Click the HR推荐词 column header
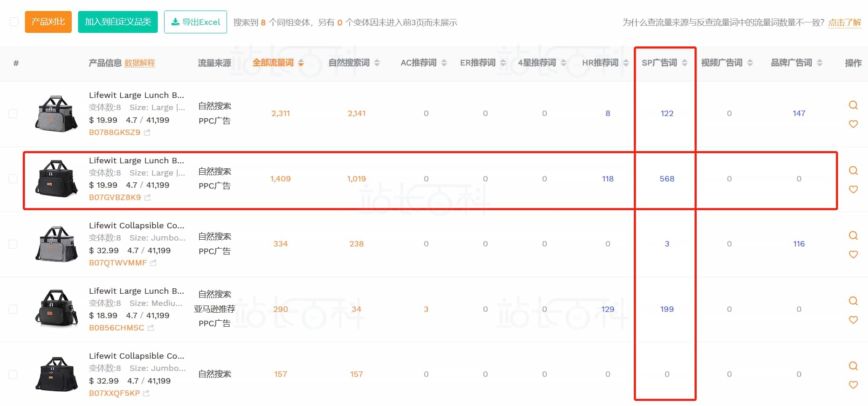 click(x=600, y=63)
